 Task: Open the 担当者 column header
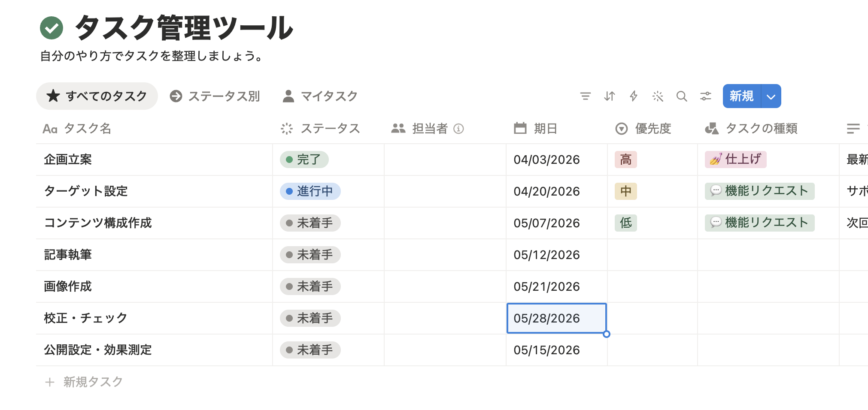445,129
